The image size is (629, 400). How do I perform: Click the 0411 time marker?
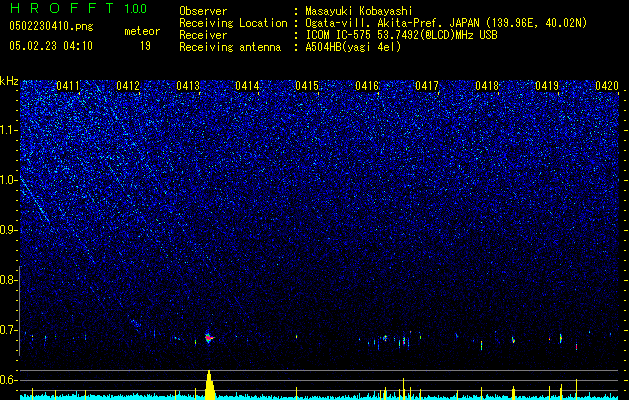[68, 86]
